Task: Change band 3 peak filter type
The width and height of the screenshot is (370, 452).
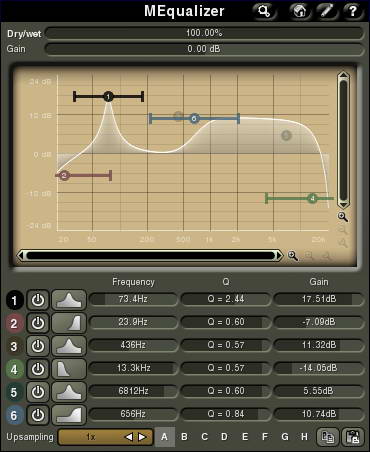Action: point(69,346)
